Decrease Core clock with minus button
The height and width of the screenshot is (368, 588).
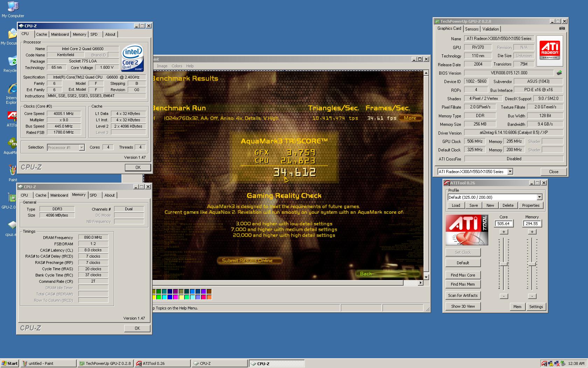click(x=504, y=296)
